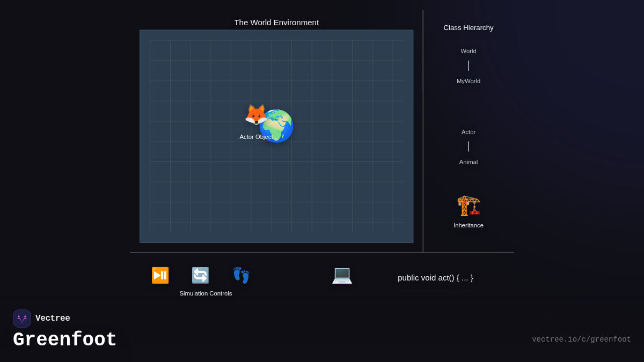Select the fox actor in the world
The height and width of the screenshot is (362, 644).
[x=255, y=114]
